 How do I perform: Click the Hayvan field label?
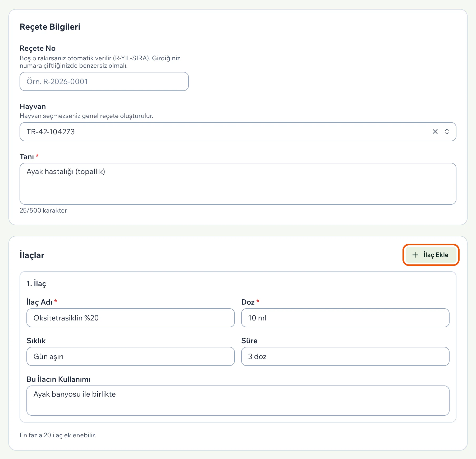click(x=33, y=107)
